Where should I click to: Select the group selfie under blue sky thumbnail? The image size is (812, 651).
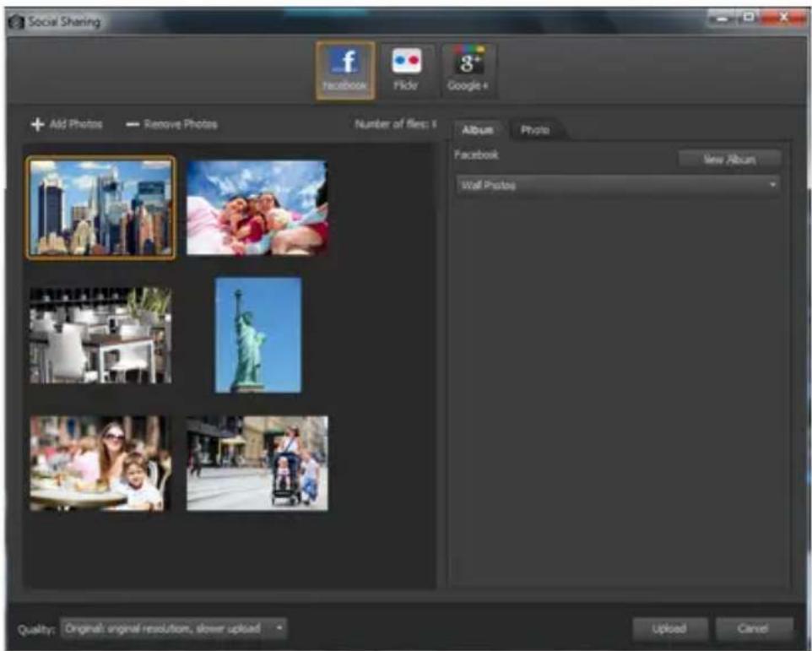257,207
